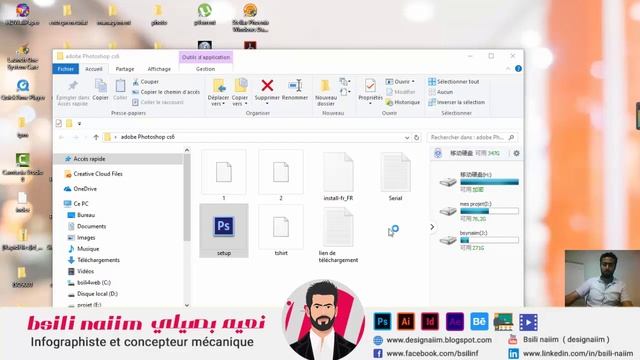Screen dimensions: 640x360
Task: Click Sélectionner tout
Action: click(x=453, y=82)
